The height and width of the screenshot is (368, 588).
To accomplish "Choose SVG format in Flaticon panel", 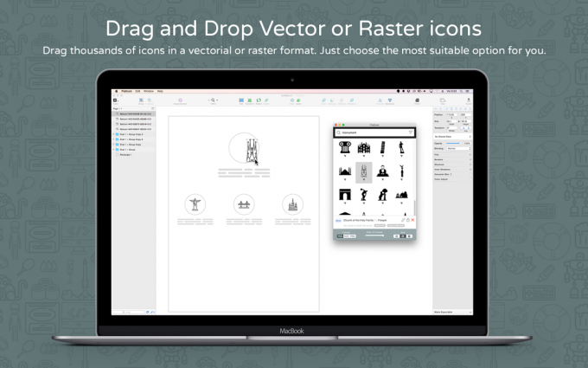I will point(347,236).
